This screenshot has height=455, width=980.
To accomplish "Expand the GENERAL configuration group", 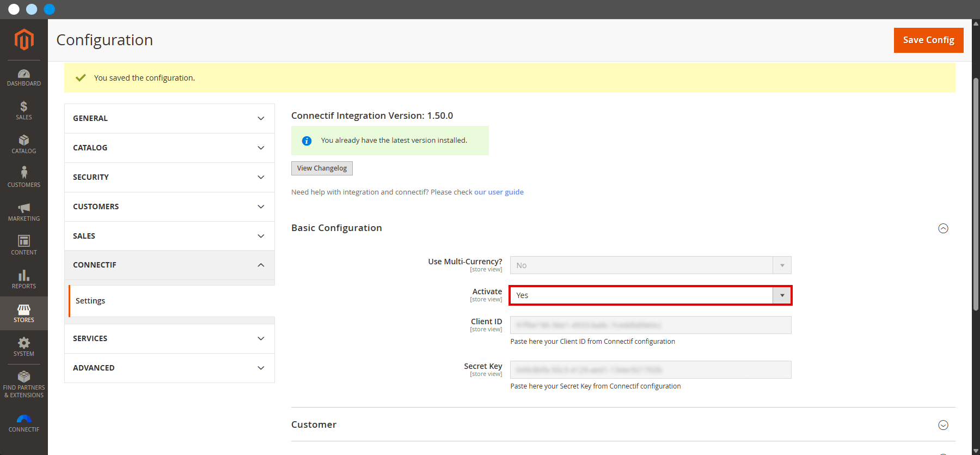I will (169, 118).
